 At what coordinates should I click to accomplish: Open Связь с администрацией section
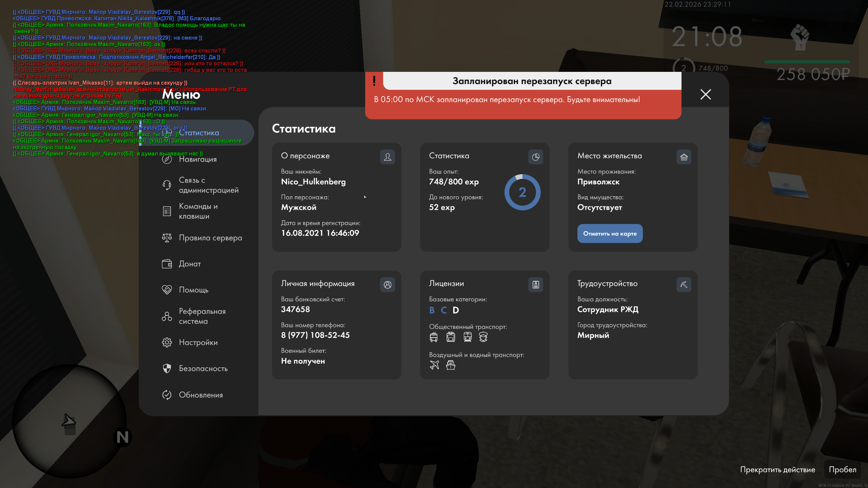(208, 185)
